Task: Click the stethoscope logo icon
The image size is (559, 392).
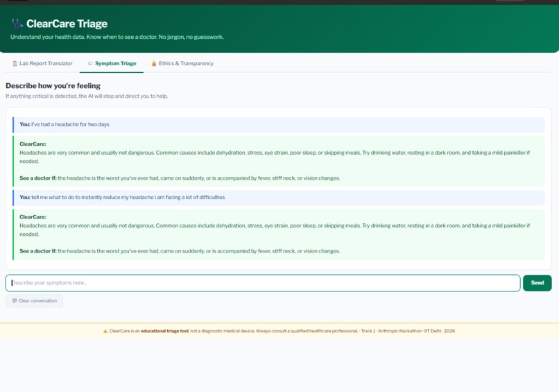Action: coord(17,24)
